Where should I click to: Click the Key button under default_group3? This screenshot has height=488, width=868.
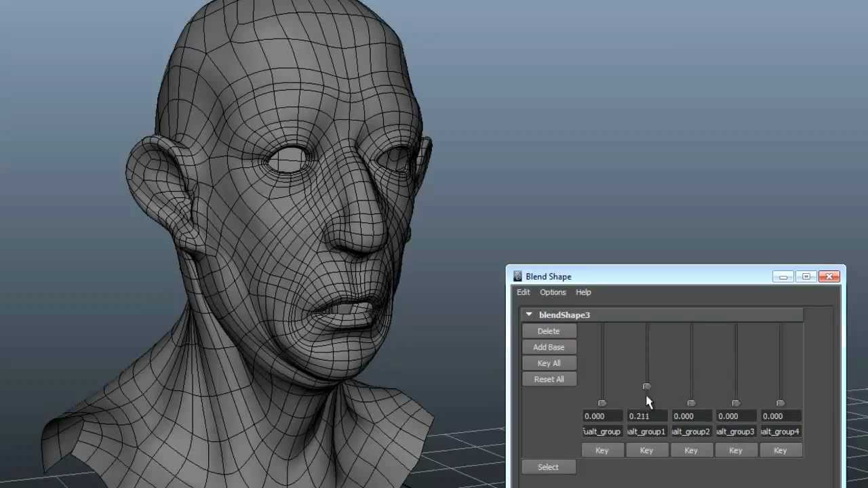(736, 450)
